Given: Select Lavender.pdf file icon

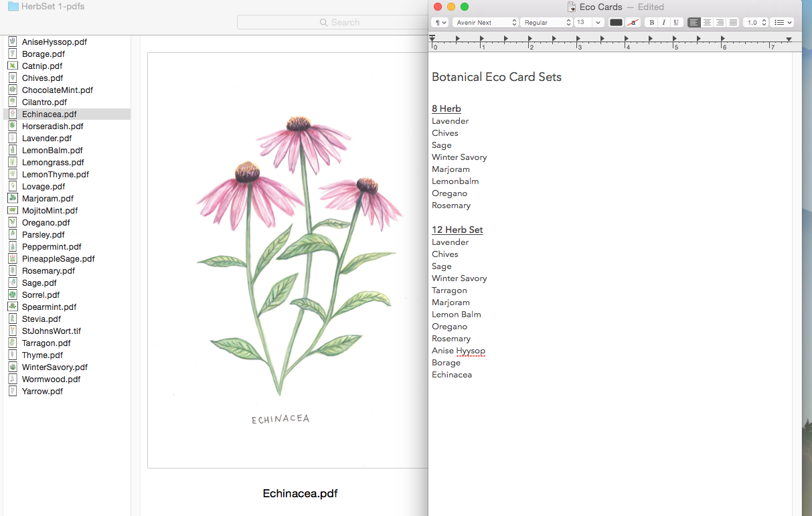Looking at the screenshot, I should [13, 138].
